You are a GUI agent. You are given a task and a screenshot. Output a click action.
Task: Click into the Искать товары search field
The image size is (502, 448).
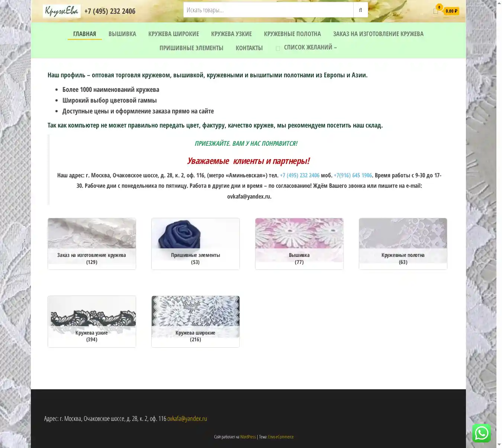point(268,10)
